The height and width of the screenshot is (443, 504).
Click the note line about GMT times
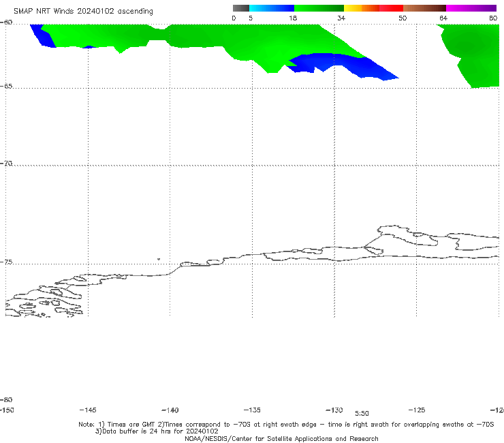click(286, 425)
